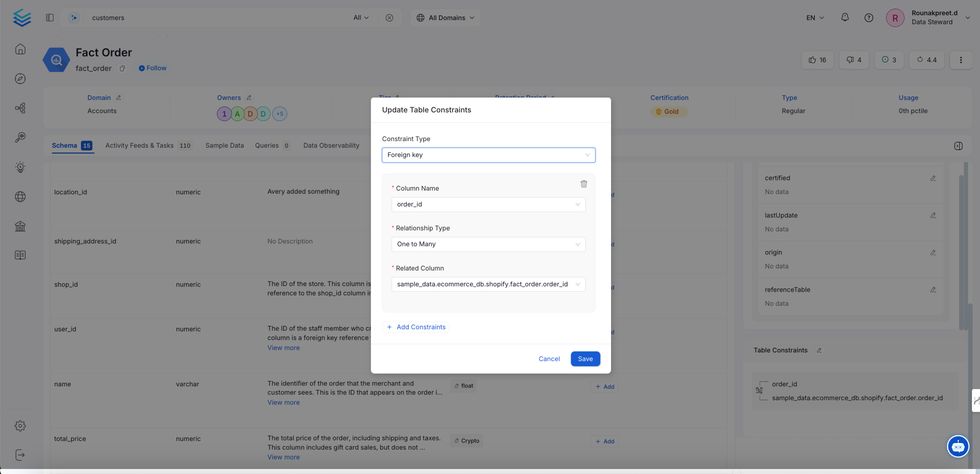
Task: Follow the Fact Order asset
Action: (x=152, y=68)
